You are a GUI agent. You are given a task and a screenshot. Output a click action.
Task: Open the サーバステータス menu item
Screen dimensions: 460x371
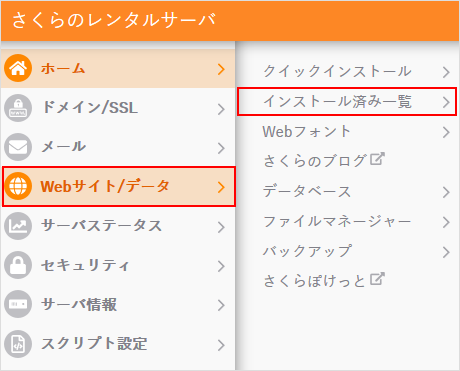click(118, 226)
